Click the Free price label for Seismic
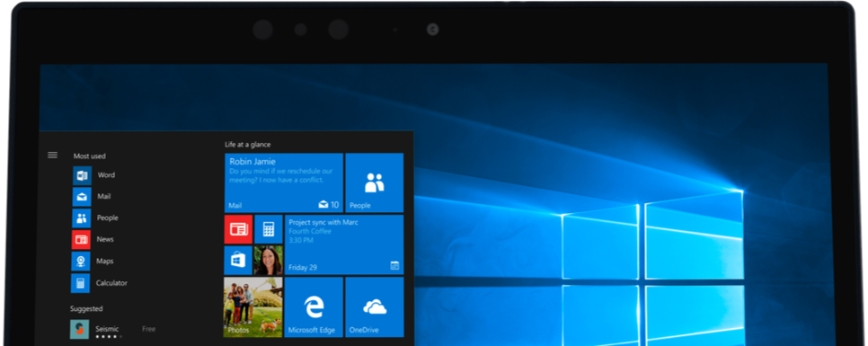The height and width of the screenshot is (346, 868). click(x=148, y=329)
